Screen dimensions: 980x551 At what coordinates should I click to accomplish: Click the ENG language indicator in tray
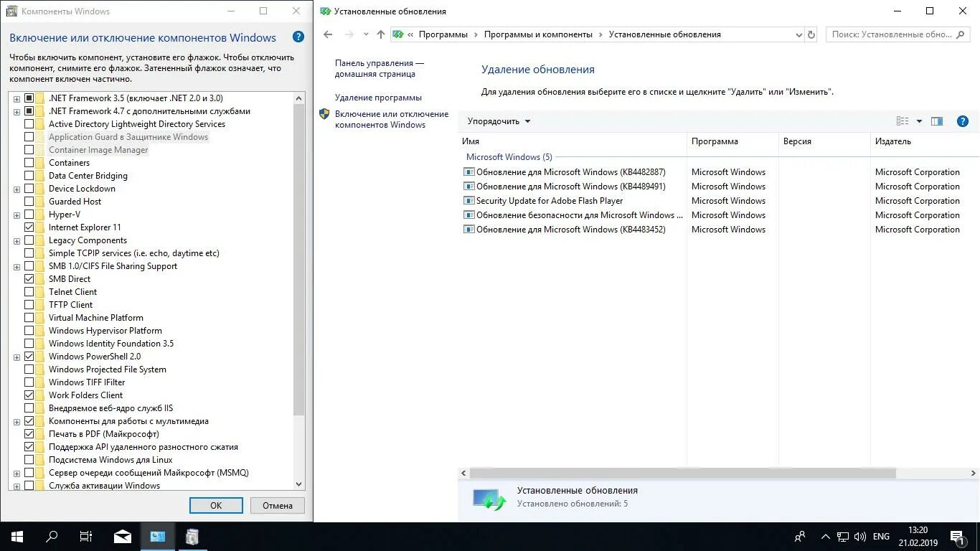[x=881, y=537]
